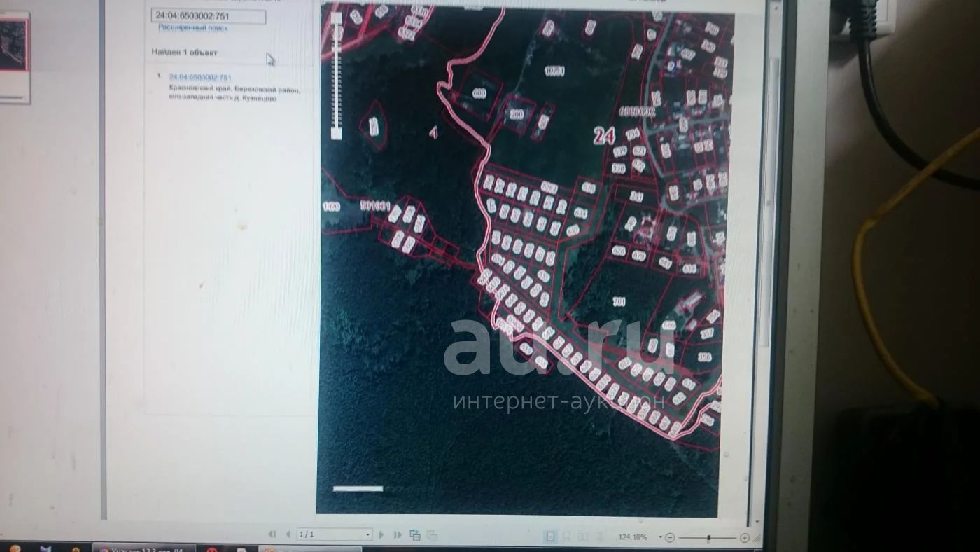Image resolution: width=980 pixels, height=552 pixels.
Task: Click the 'Найден 1 объект' heading
Action: click(x=185, y=53)
